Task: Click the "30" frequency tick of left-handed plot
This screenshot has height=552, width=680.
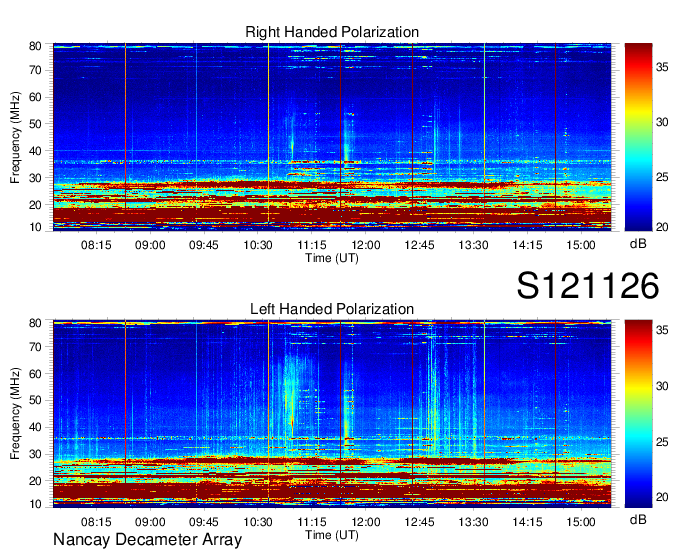Action: (35, 454)
